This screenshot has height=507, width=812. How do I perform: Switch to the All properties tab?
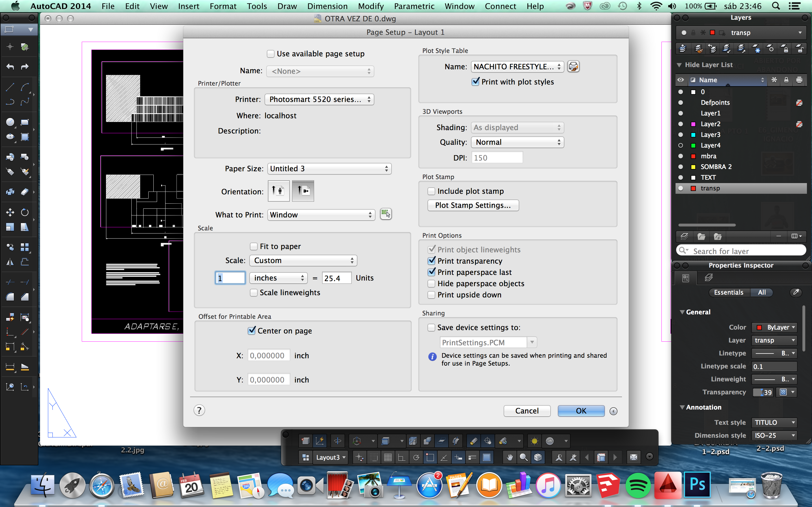[x=762, y=292]
